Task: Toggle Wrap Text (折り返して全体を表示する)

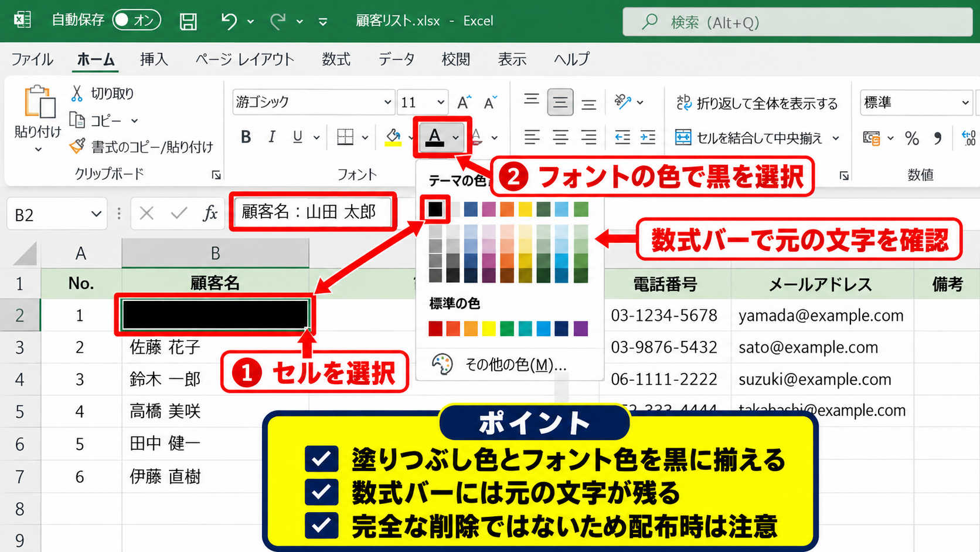Action: (x=757, y=103)
